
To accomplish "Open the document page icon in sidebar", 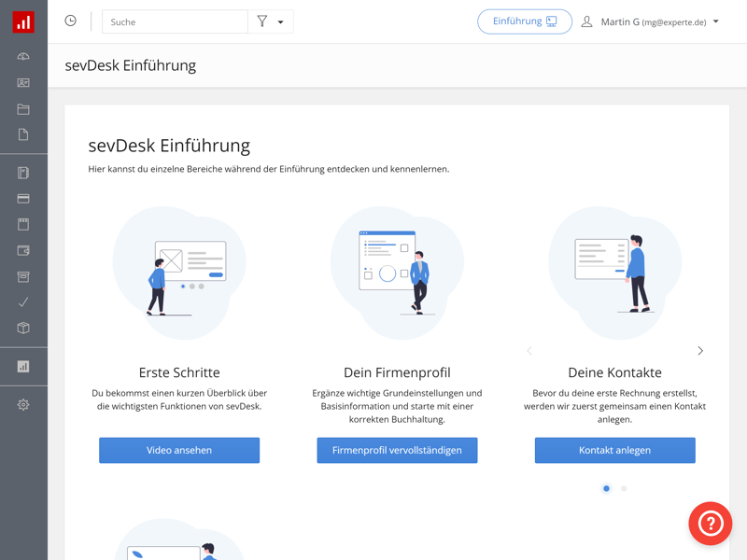I will [x=23, y=135].
